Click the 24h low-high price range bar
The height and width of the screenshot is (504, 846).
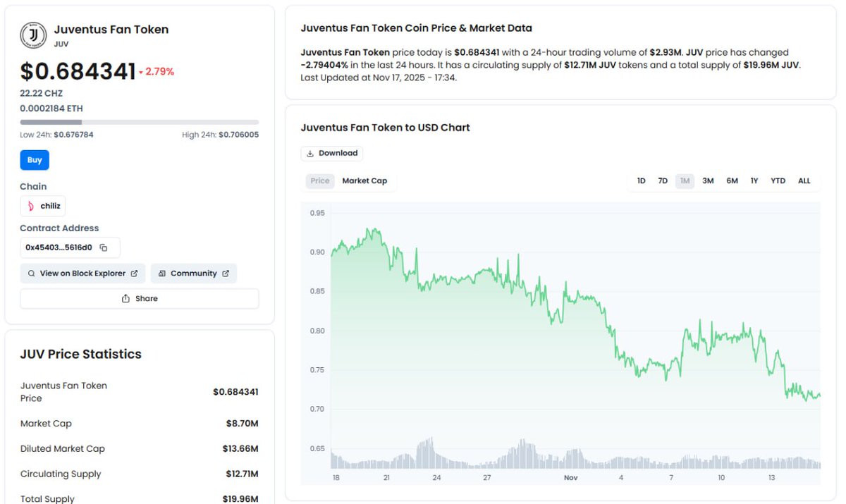click(x=139, y=122)
